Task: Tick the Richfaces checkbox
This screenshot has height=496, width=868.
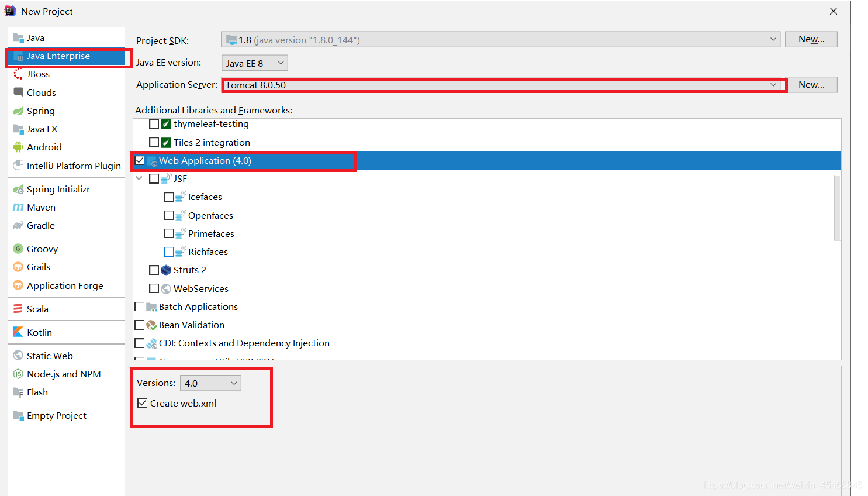Action: pos(169,252)
